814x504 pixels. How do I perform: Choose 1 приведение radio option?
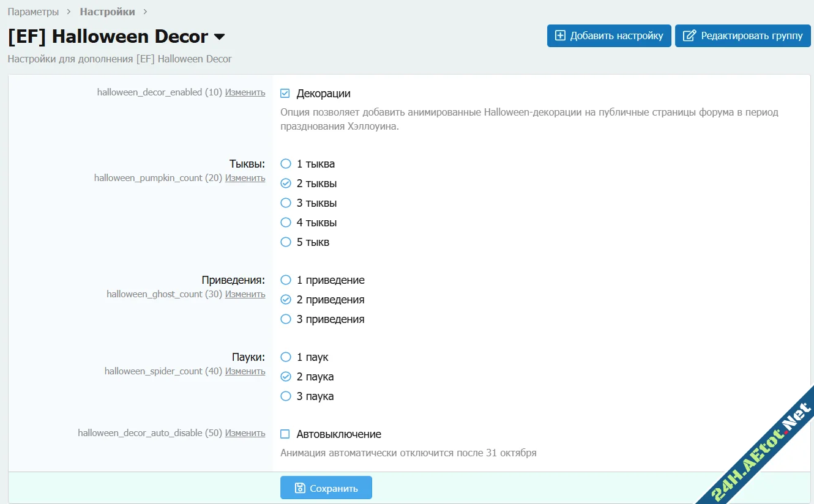[x=286, y=280]
